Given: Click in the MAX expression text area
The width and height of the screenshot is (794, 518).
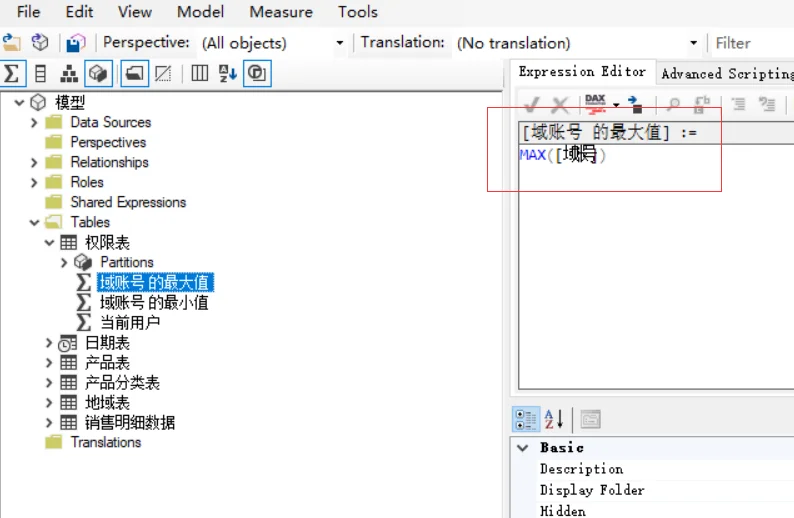Looking at the screenshot, I should [656, 266].
